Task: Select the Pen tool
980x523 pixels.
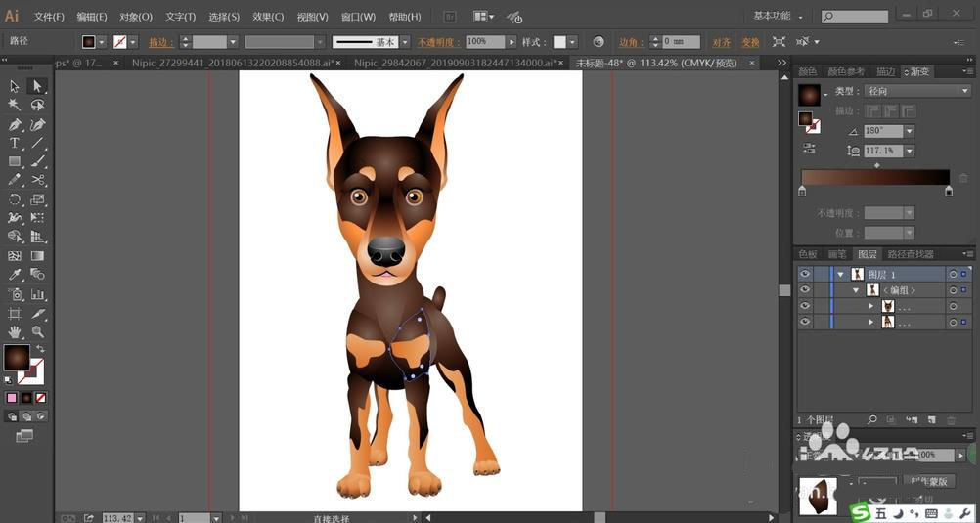Action: (15, 124)
